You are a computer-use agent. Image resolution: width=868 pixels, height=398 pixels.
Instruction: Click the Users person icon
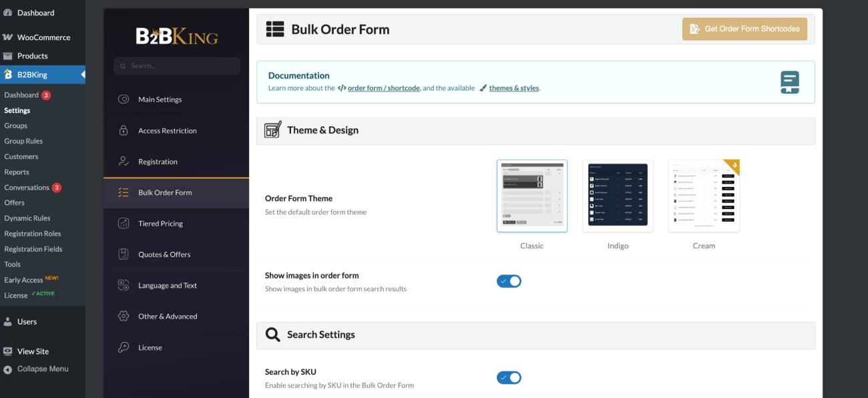(8, 322)
